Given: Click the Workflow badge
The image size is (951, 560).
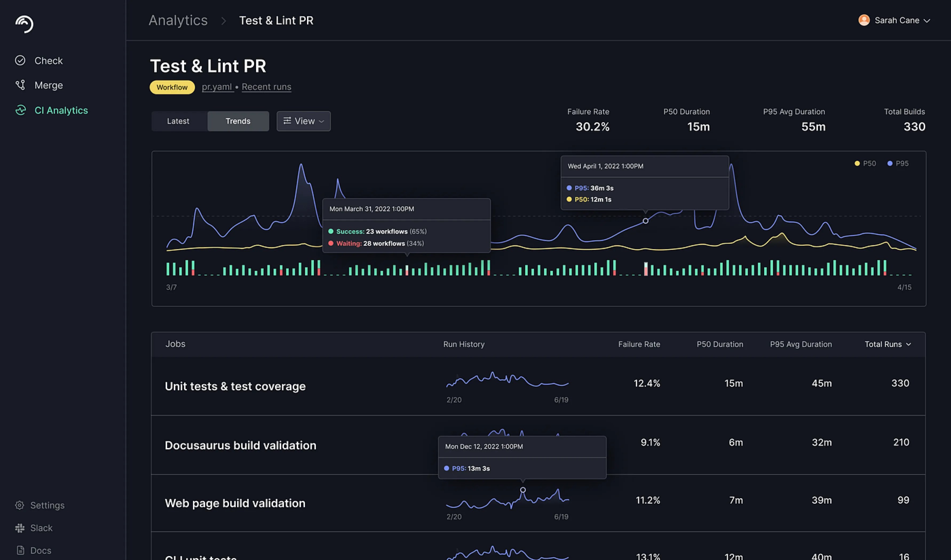Looking at the screenshot, I should pos(172,87).
